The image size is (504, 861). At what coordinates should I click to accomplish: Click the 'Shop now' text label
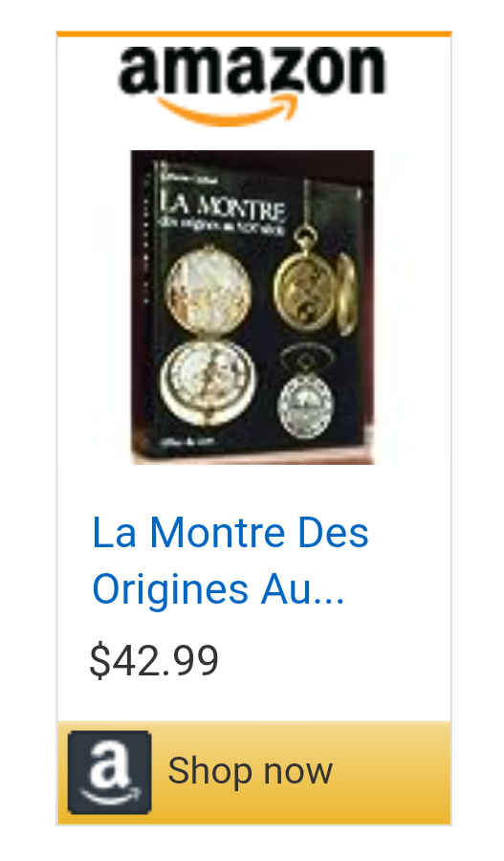click(x=251, y=771)
